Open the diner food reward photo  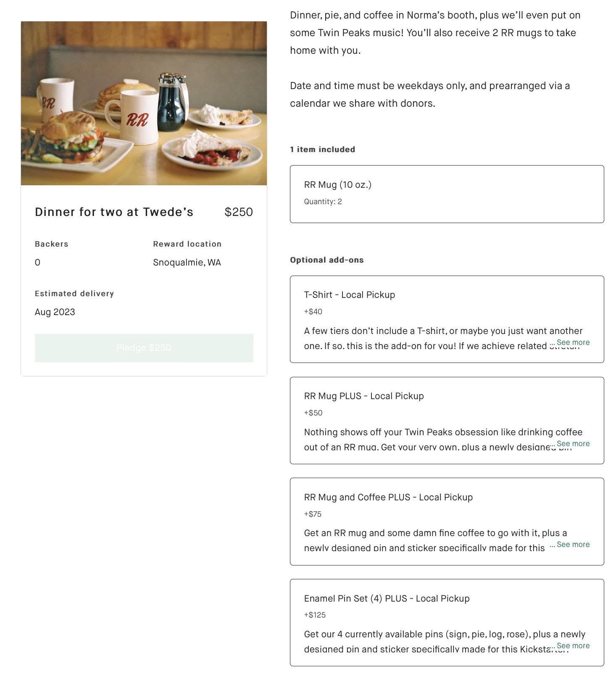coord(144,103)
